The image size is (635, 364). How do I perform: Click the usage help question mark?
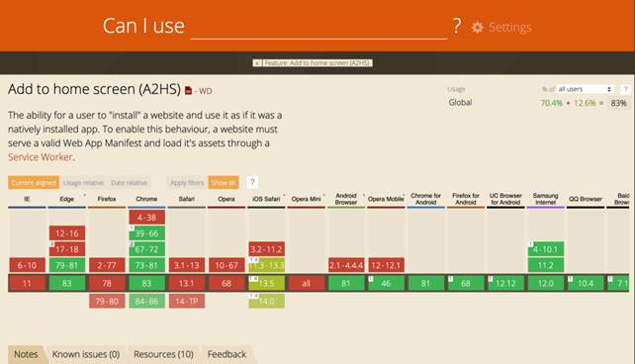pyautogui.click(x=625, y=89)
